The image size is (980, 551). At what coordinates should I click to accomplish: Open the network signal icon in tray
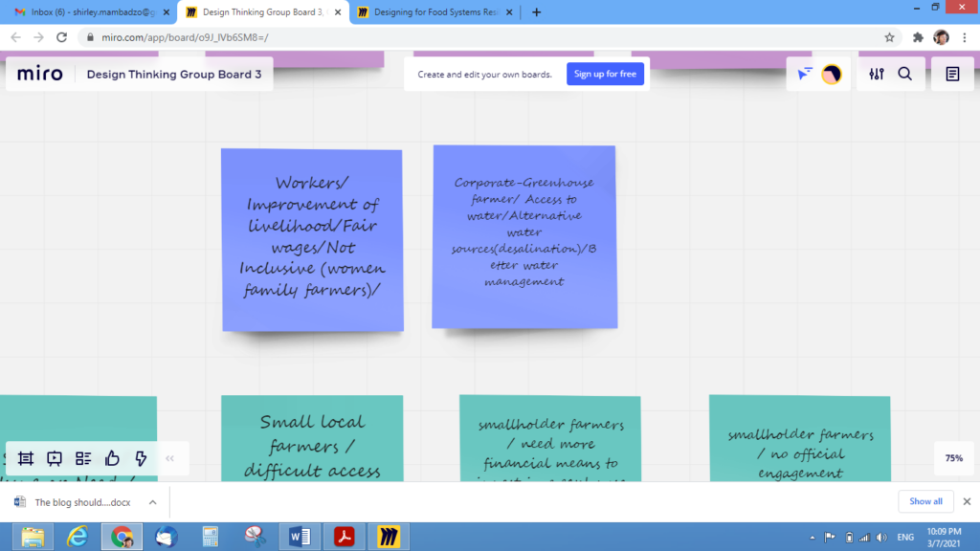(x=865, y=538)
